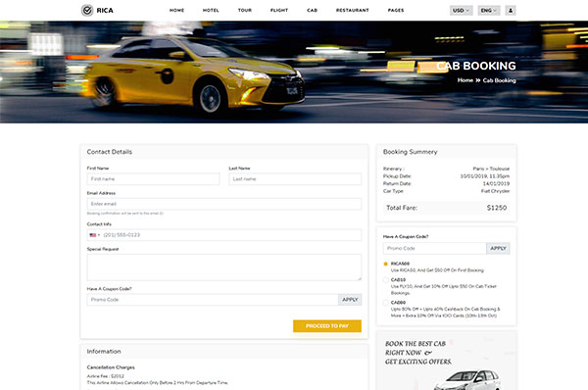Focus the First Name input field

pos(154,179)
